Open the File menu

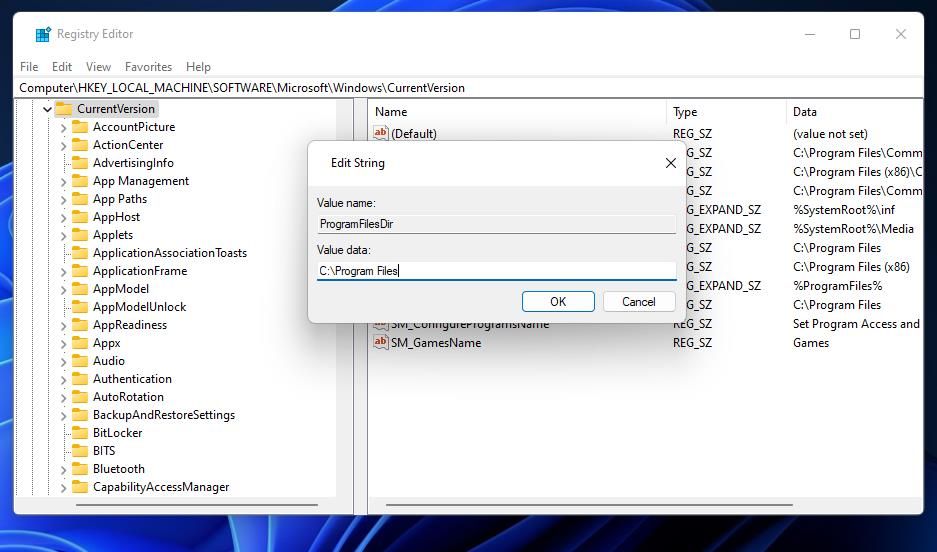tap(29, 67)
